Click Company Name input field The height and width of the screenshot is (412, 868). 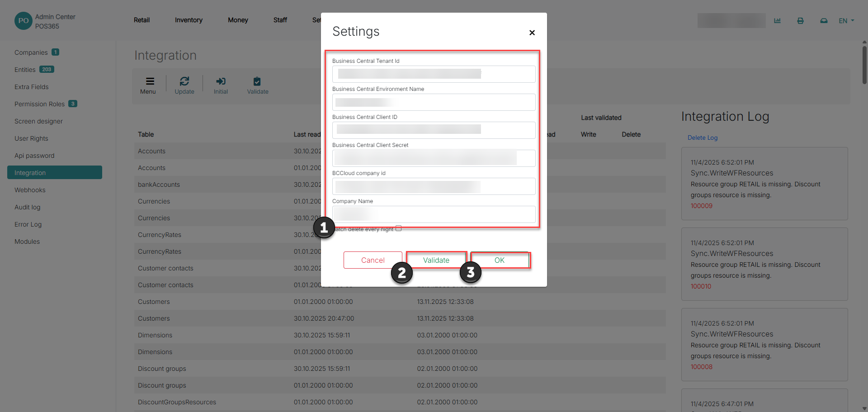(434, 214)
